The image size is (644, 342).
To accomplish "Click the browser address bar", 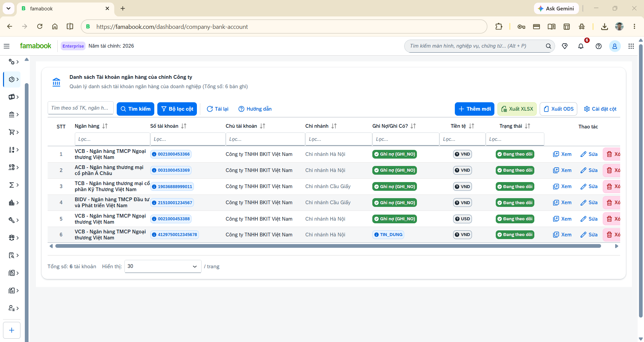I will click(284, 26).
